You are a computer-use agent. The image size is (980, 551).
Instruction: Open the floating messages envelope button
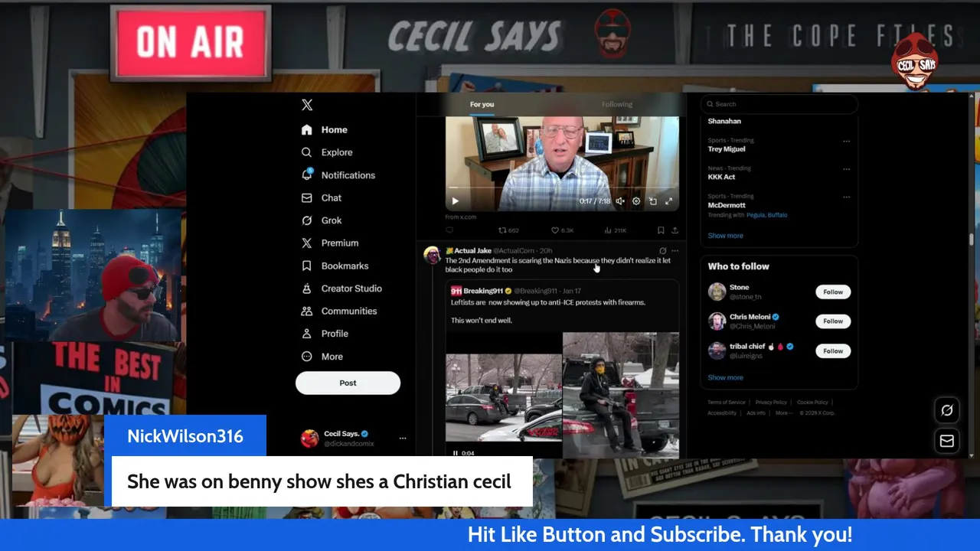click(947, 441)
